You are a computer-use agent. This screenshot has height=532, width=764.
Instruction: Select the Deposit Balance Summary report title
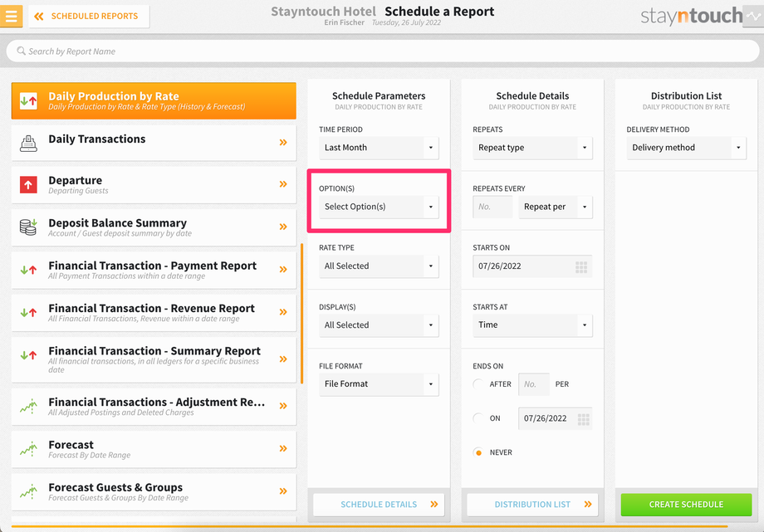pos(117,222)
